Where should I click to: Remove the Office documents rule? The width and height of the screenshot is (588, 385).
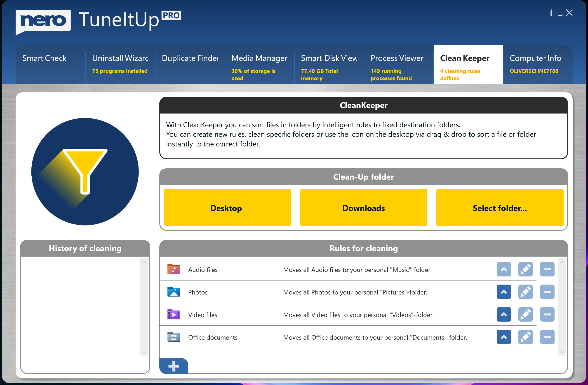tap(547, 337)
